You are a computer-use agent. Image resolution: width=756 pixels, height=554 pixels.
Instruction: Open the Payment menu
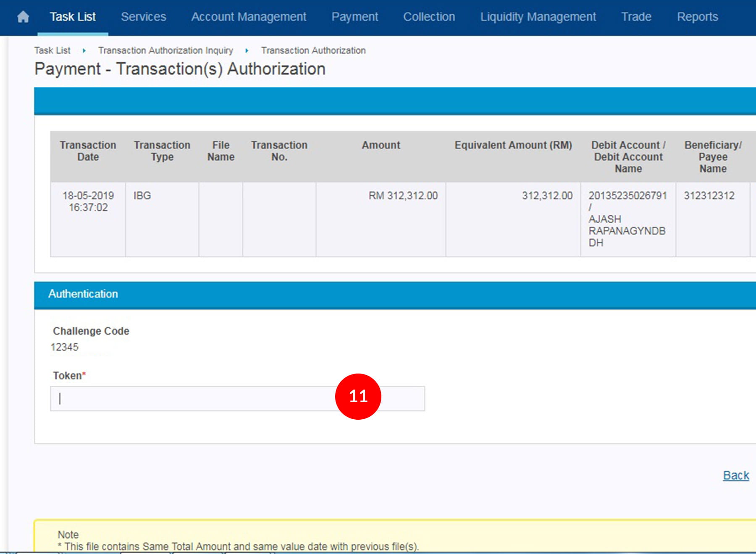click(x=354, y=17)
